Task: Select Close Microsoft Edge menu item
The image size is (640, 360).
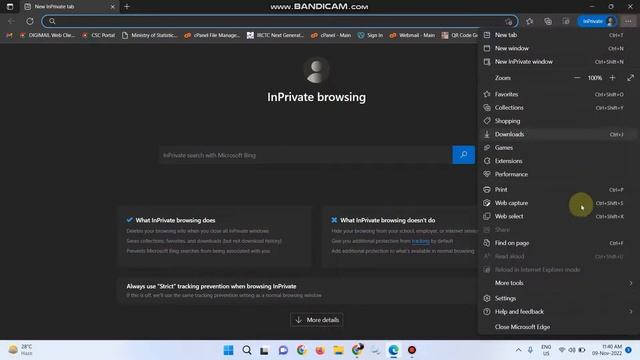Action: (557, 327)
